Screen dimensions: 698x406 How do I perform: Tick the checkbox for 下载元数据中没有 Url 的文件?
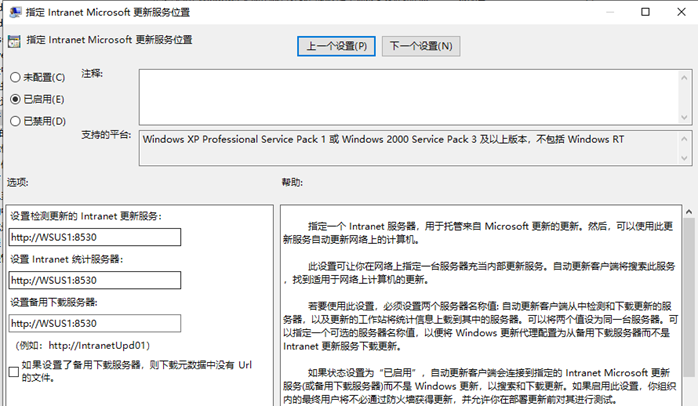tap(14, 372)
